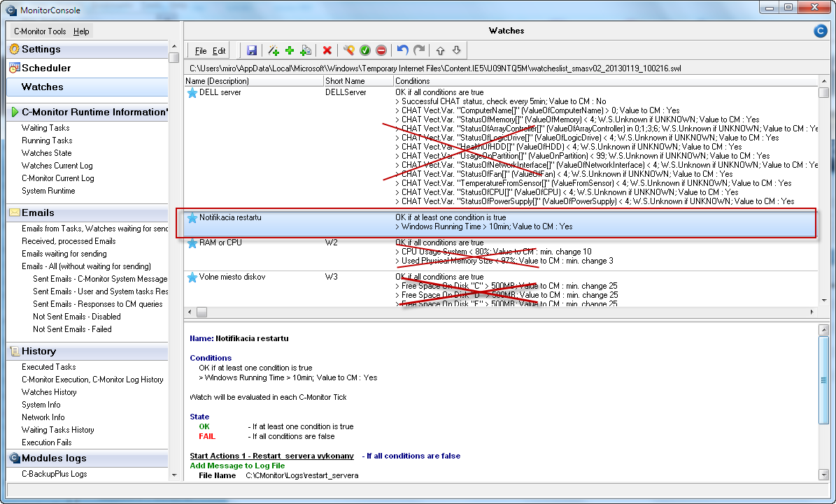Add a new watch with green plus
Screen dimensions: 836x504
pyautogui.click(x=290, y=50)
